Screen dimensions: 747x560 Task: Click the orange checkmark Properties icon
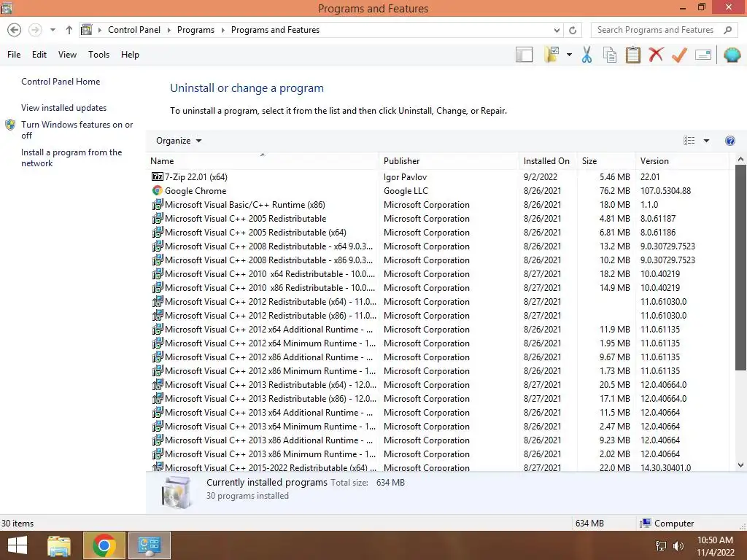(x=679, y=55)
